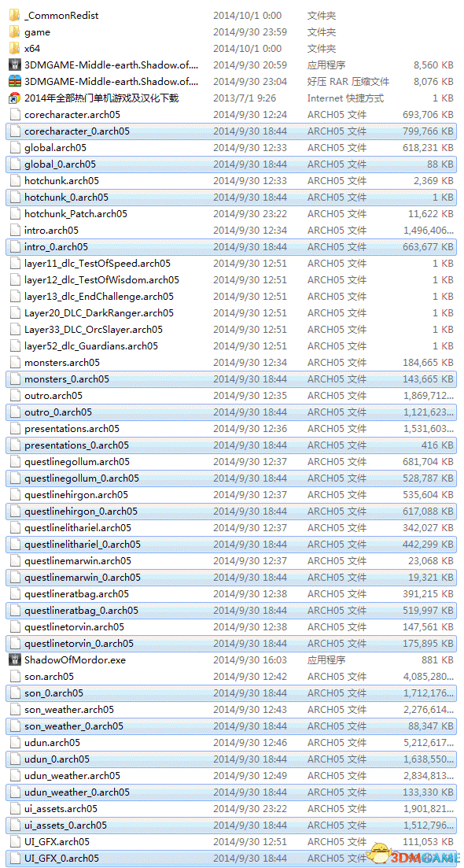
Task: Select the hotchunk.arch05 file name
Action: (62, 181)
